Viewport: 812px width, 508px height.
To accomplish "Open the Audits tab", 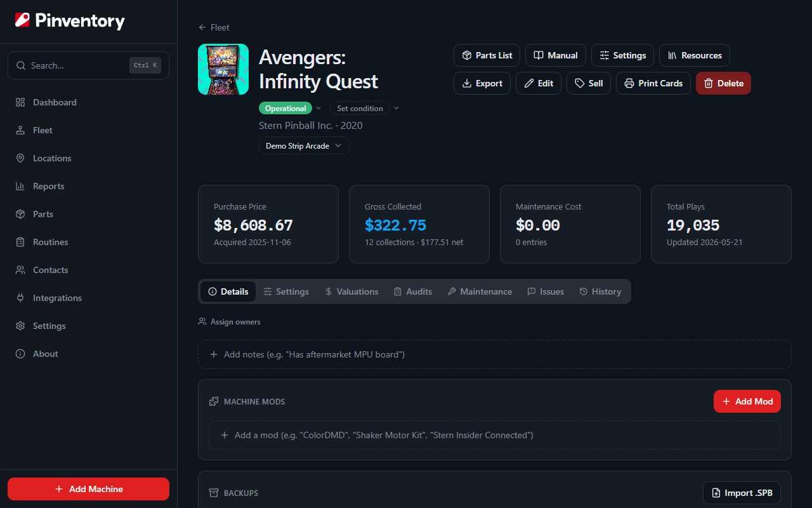I will click(413, 291).
